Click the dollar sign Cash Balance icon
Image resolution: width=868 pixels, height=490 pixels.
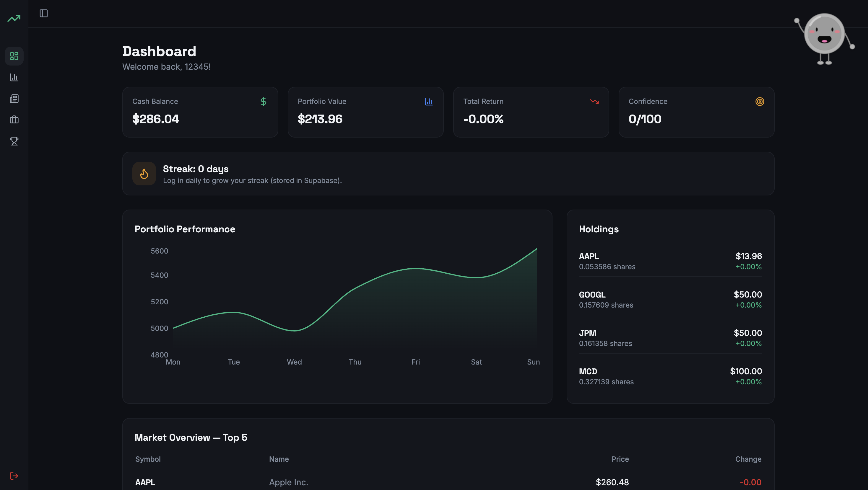(x=264, y=101)
